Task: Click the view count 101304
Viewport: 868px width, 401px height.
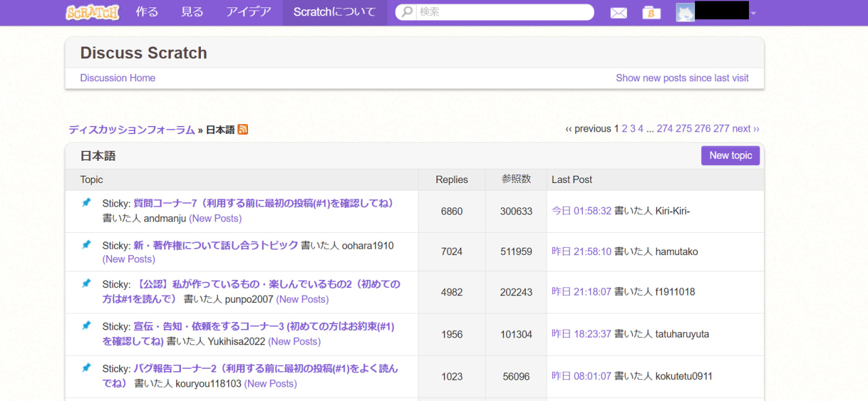Action: click(x=516, y=334)
